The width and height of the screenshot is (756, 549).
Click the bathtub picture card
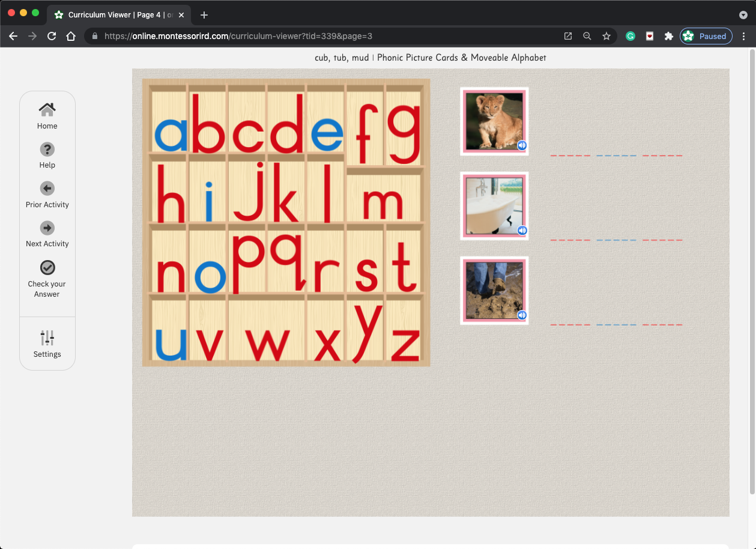(494, 206)
